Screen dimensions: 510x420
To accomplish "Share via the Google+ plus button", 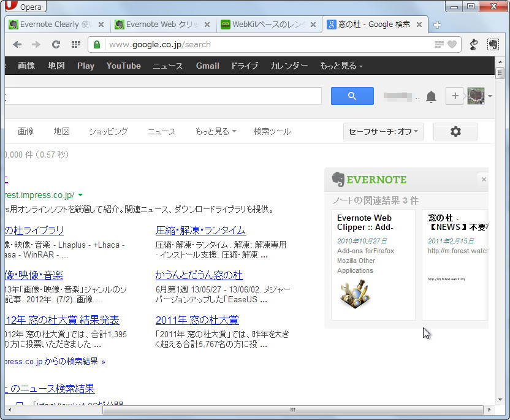I will 455,96.
